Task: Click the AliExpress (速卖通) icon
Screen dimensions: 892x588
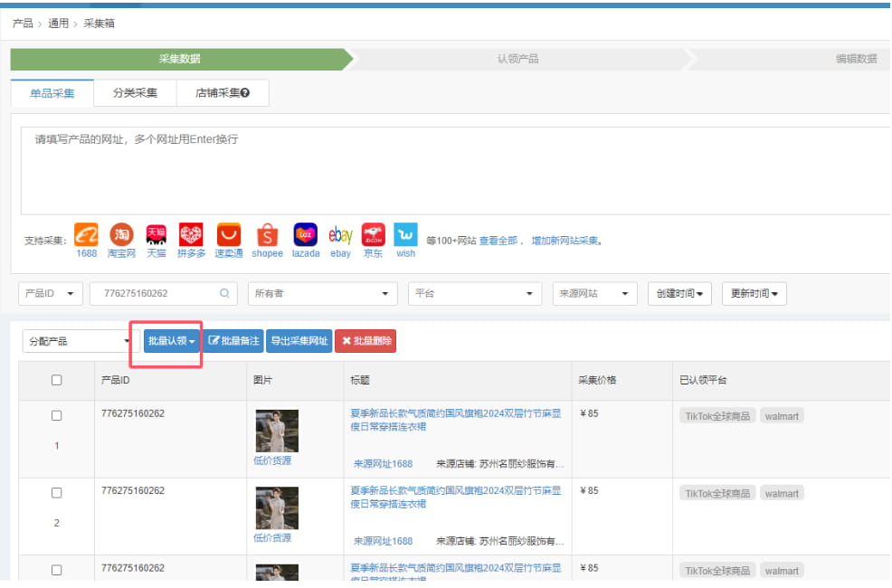Action: click(229, 235)
